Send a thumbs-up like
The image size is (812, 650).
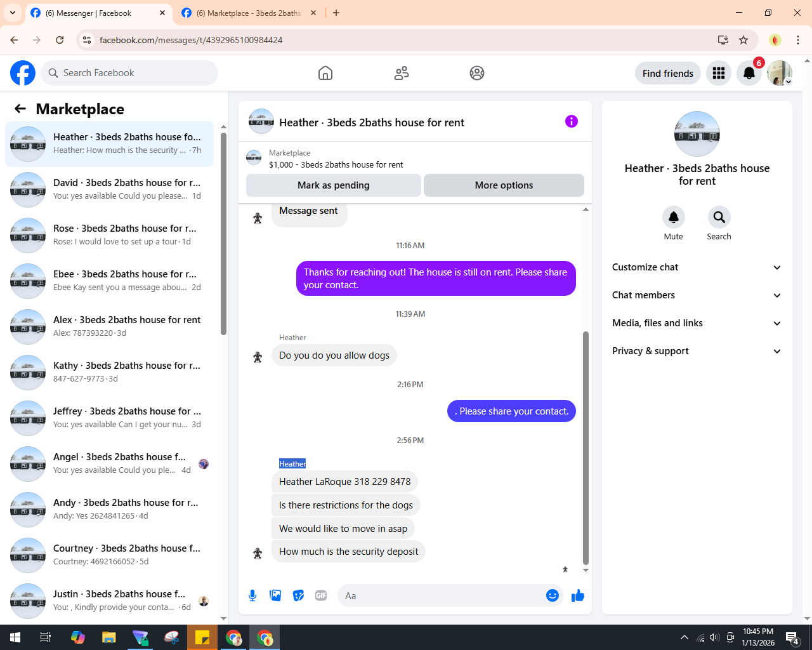[578, 595]
